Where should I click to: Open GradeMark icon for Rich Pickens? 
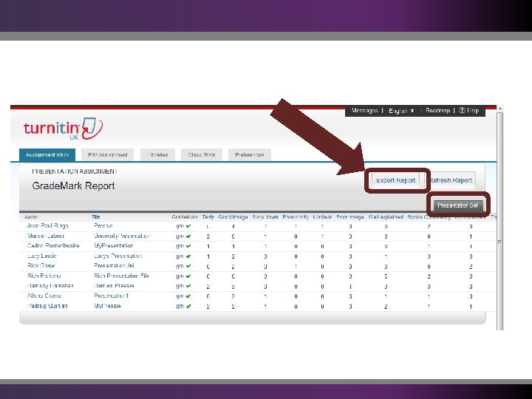pos(183,276)
